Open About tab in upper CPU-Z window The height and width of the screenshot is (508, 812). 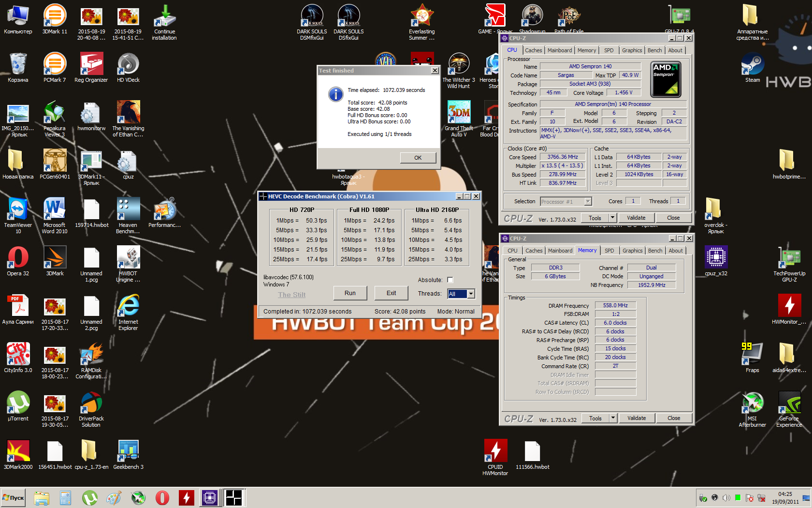(x=675, y=50)
